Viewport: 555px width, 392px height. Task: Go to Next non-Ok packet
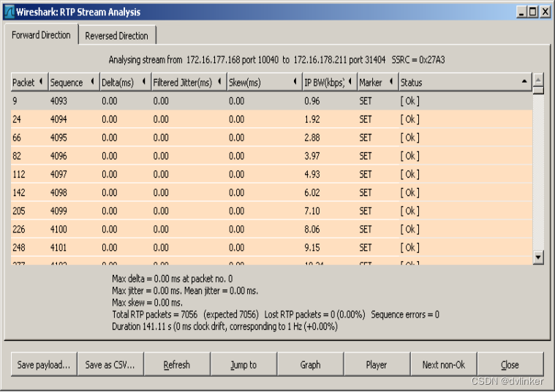click(x=444, y=364)
